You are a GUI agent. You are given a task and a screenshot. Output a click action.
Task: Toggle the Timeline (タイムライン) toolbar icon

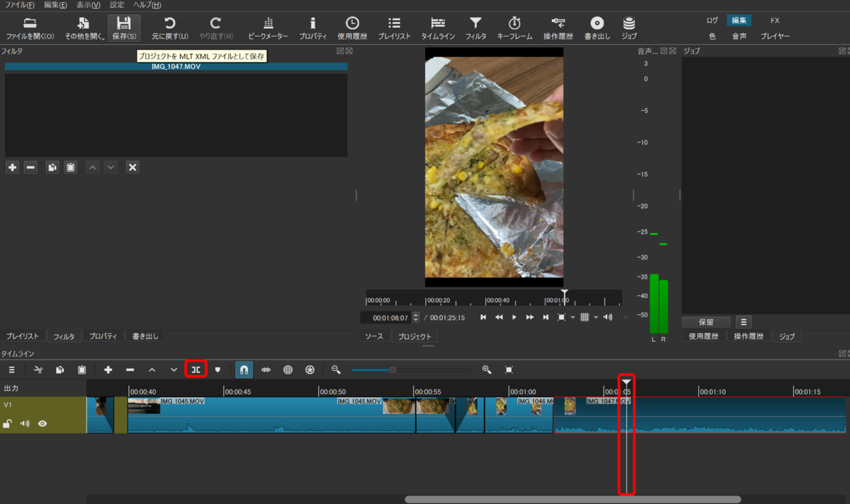click(x=438, y=28)
